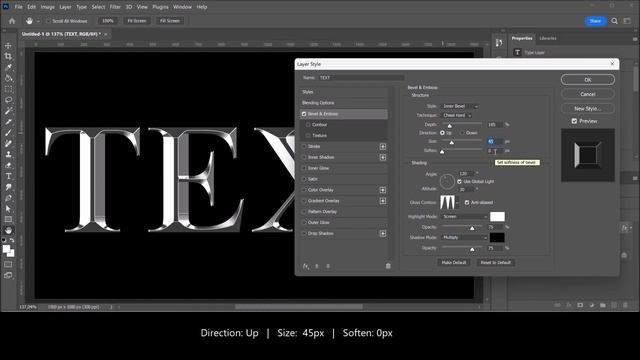Click the swap foreground/background colors icon
The height and width of the screenshot is (360, 640).
coord(12,240)
